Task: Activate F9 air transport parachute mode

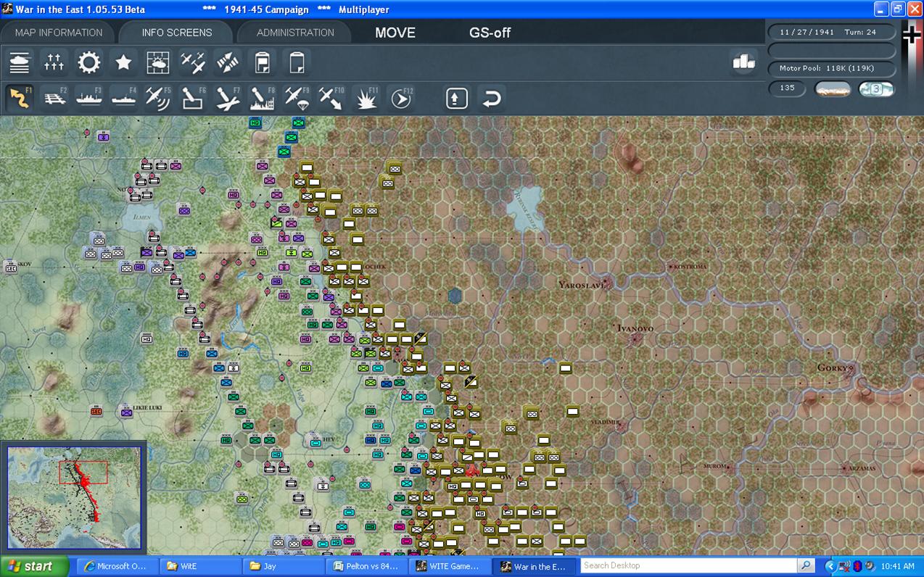Action: pos(297,98)
